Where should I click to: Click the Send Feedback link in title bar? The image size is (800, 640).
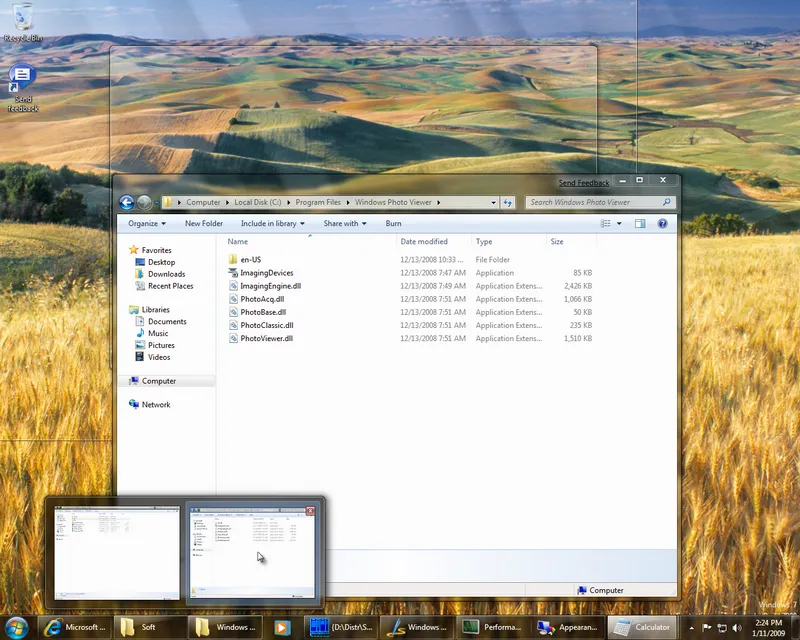click(x=584, y=183)
